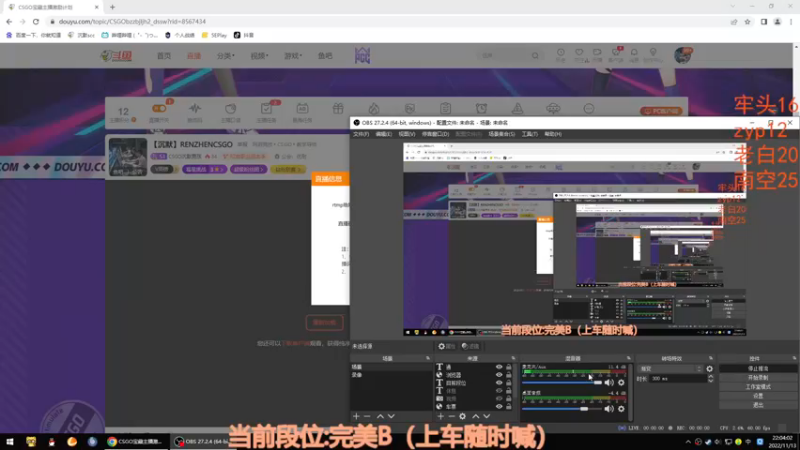Toggle lock on 目前段位 text source
Viewport: 800px width, 450px height.
(x=509, y=383)
